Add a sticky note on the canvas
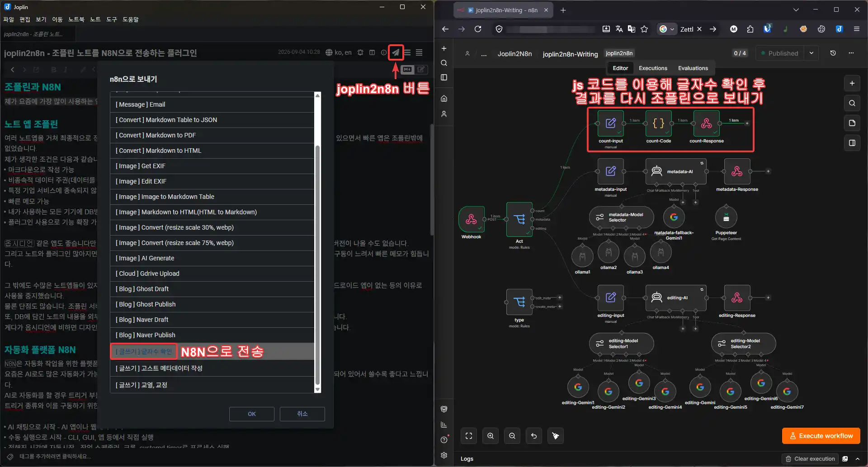Screen dimensions: 868x467 pos(852,123)
